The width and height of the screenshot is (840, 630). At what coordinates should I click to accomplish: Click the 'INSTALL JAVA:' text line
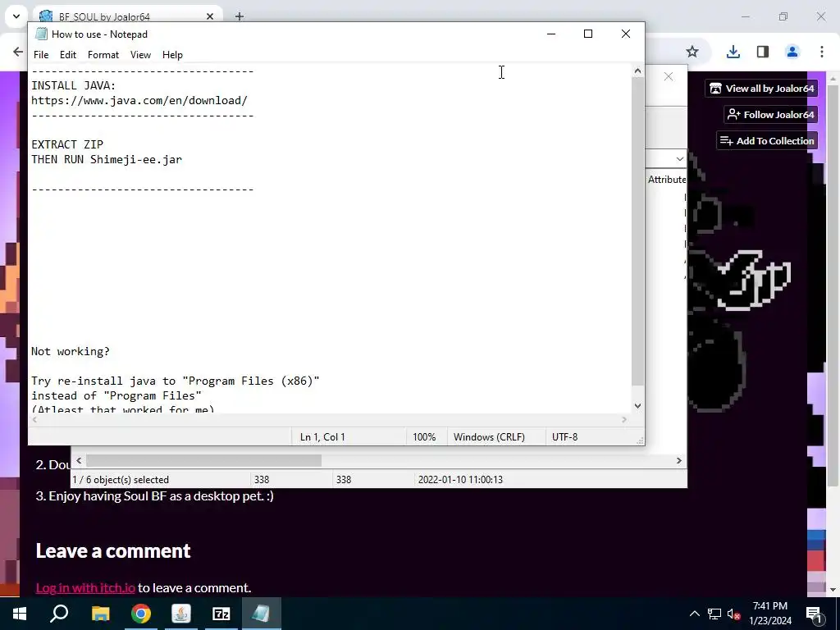pos(73,85)
